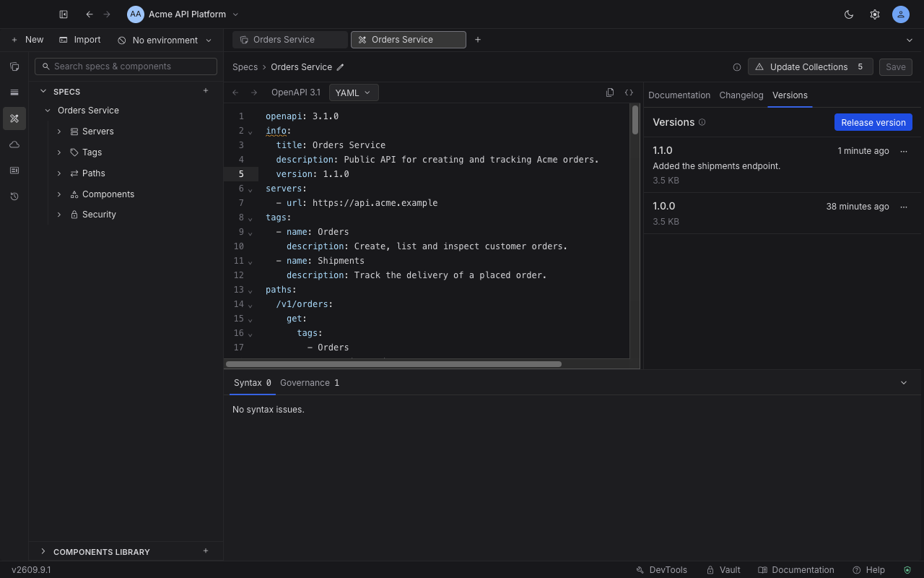
Task: Click the Update Collections button
Action: click(x=810, y=67)
